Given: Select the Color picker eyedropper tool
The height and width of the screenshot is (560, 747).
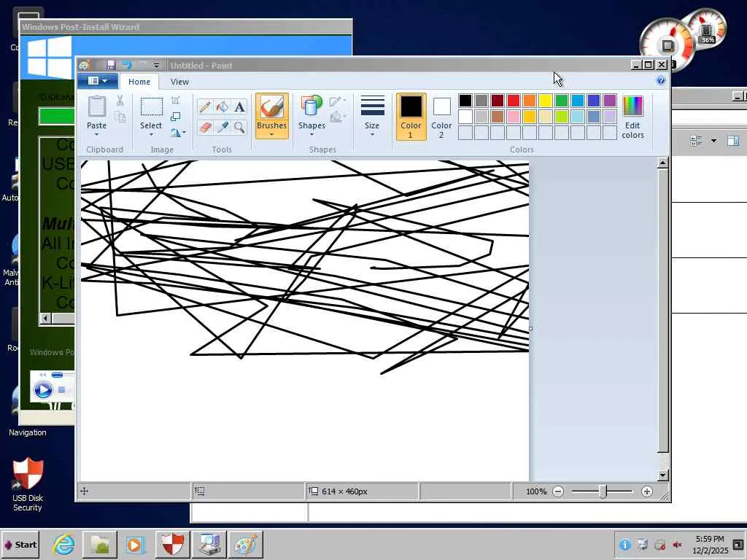Looking at the screenshot, I should tap(222, 127).
